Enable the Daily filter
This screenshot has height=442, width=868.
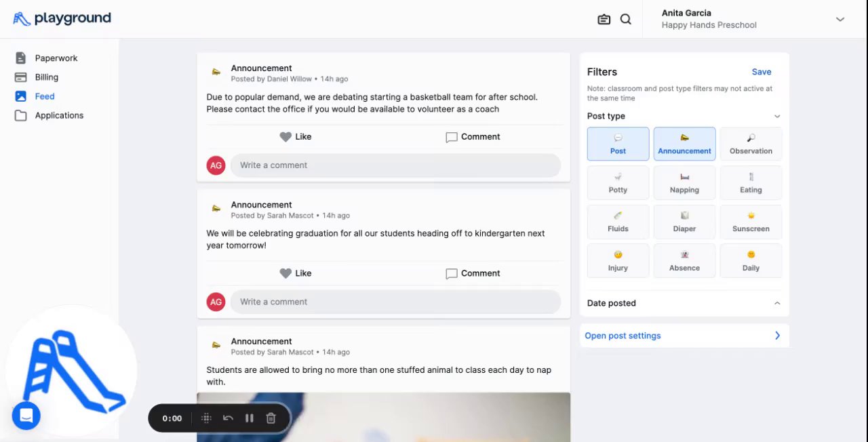tap(751, 261)
